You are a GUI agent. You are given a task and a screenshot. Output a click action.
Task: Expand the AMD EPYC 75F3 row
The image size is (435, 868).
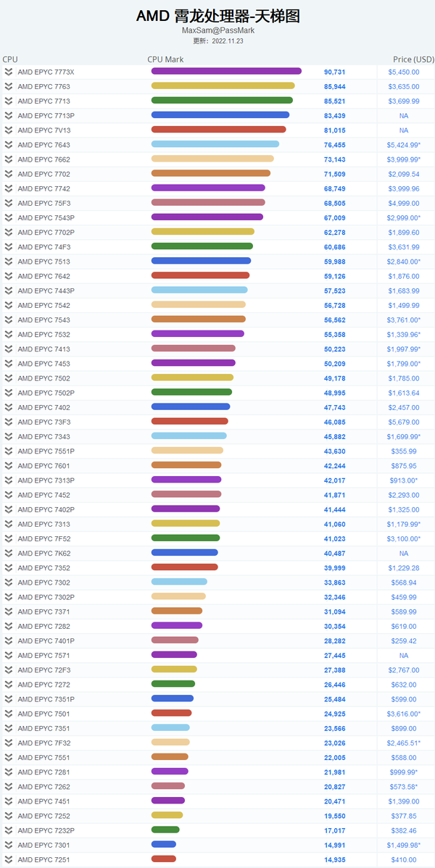(8, 203)
